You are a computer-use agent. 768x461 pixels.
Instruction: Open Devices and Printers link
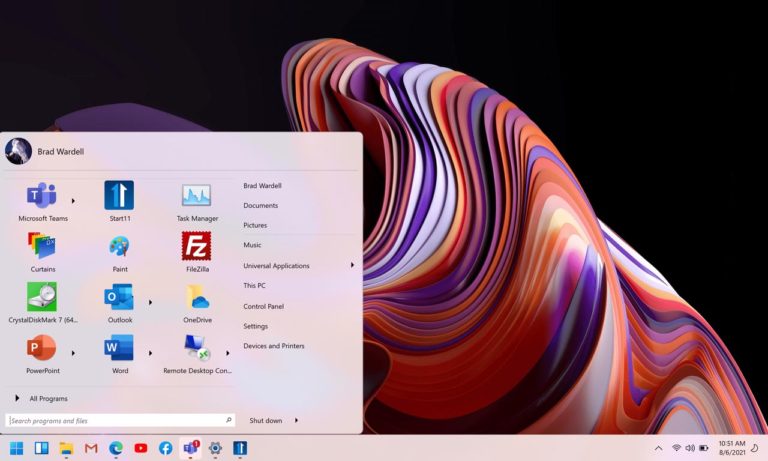point(274,346)
